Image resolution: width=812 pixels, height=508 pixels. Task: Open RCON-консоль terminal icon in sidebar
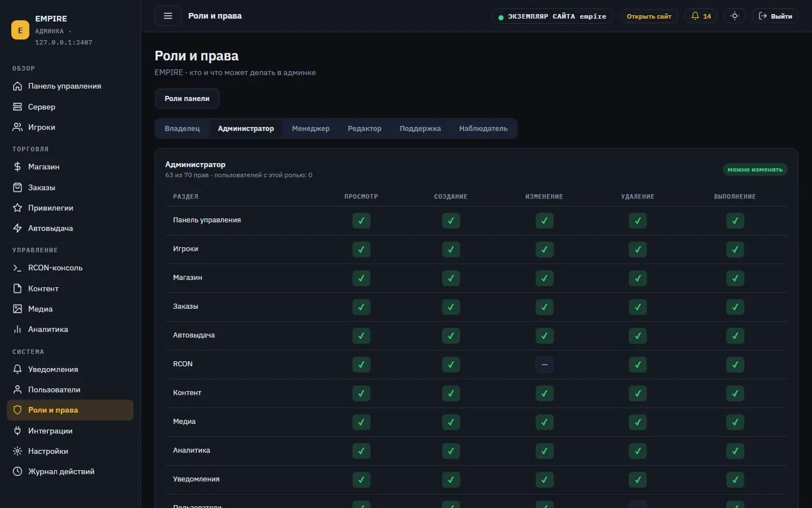tap(17, 268)
